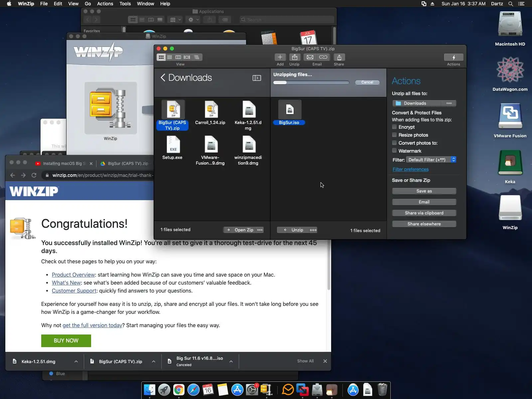The image size is (532, 399).
Task: Click Show All downloads in Chrome
Action: 305,361
